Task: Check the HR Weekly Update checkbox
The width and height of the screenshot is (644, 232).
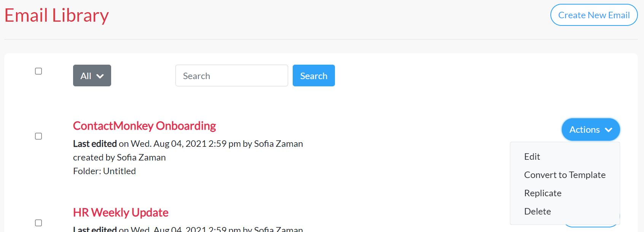Action: [x=38, y=223]
